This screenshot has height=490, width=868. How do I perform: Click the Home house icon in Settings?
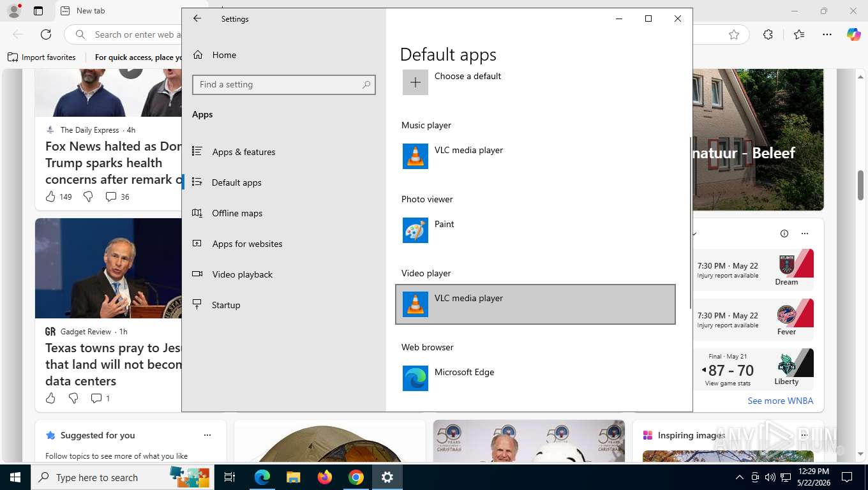[198, 55]
